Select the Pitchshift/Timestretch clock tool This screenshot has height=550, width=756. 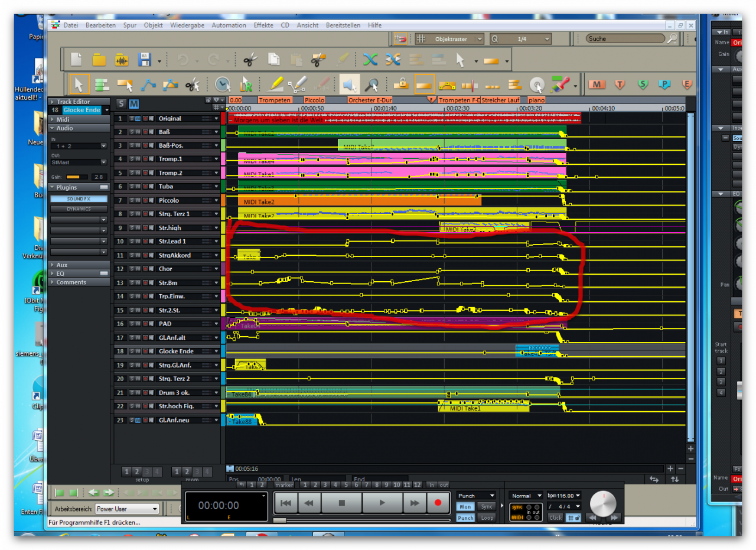223,84
